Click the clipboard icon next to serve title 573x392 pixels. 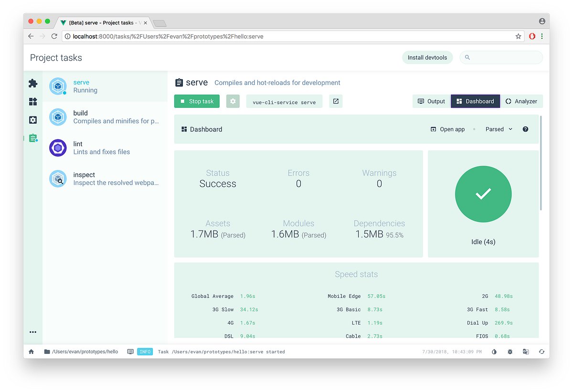179,83
